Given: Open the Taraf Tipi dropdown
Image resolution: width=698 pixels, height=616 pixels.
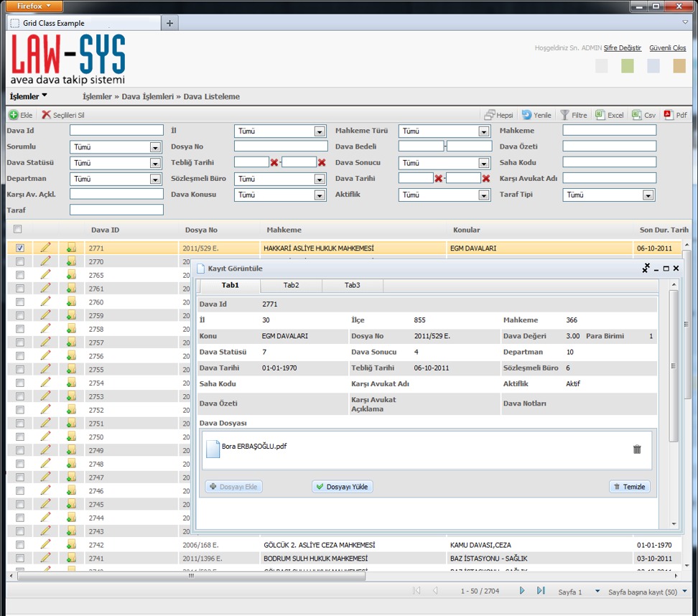Looking at the screenshot, I should pos(608,195).
